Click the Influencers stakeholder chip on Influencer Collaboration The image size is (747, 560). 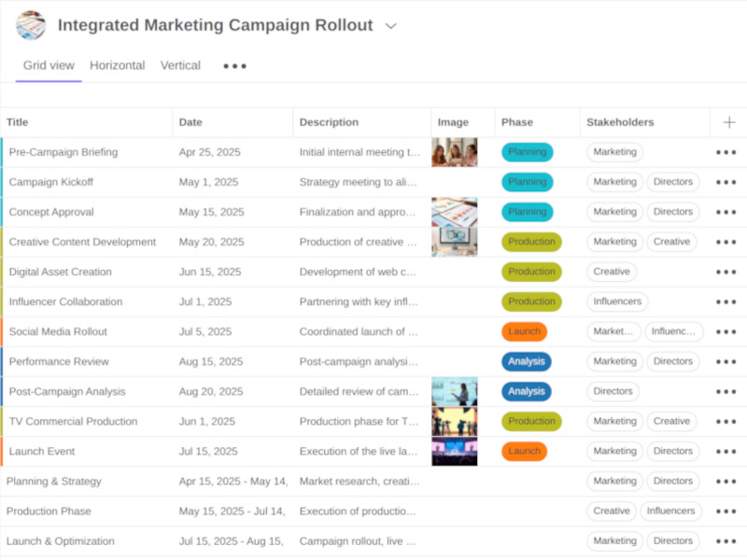617,301
